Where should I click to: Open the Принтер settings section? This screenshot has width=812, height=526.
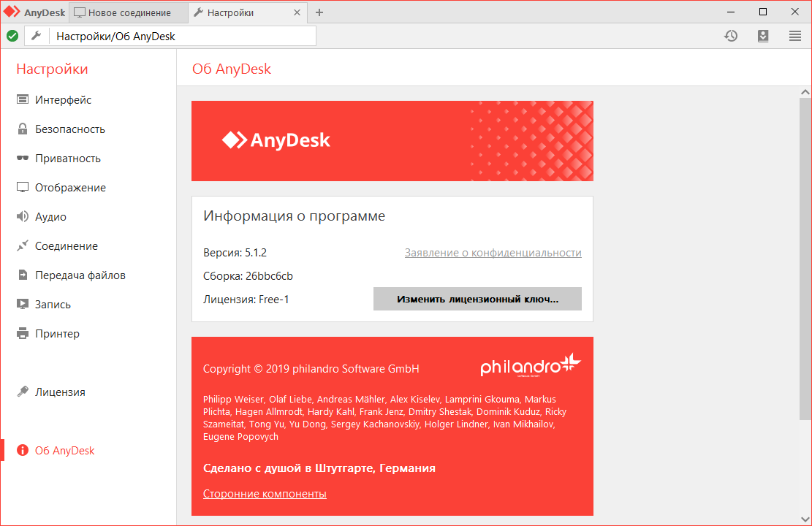(58, 333)
